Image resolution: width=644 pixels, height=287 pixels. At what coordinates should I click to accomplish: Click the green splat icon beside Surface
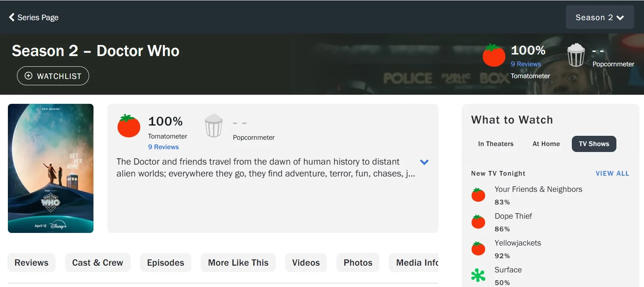(478, 275)
